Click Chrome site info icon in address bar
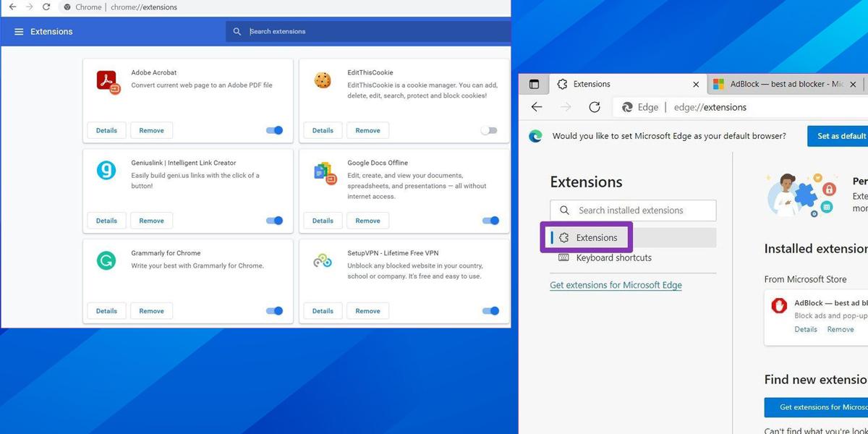This screenshot has width=868, height=434. [x=67, y=7]
